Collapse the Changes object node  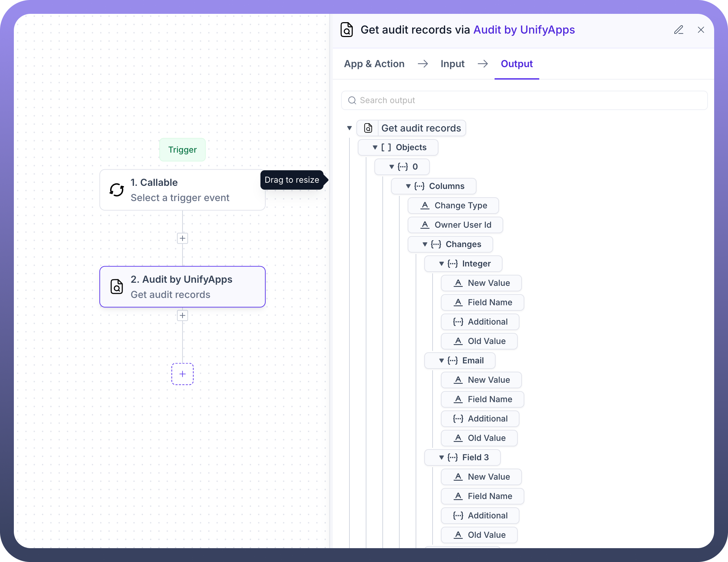(425, 245)
